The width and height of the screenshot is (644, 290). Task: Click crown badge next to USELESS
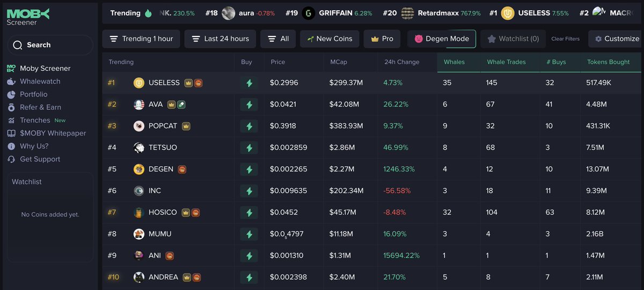(x=188, y=83)
